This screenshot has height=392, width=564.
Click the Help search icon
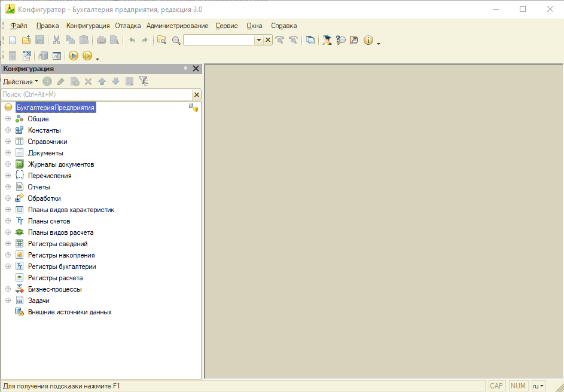[341, 40]
